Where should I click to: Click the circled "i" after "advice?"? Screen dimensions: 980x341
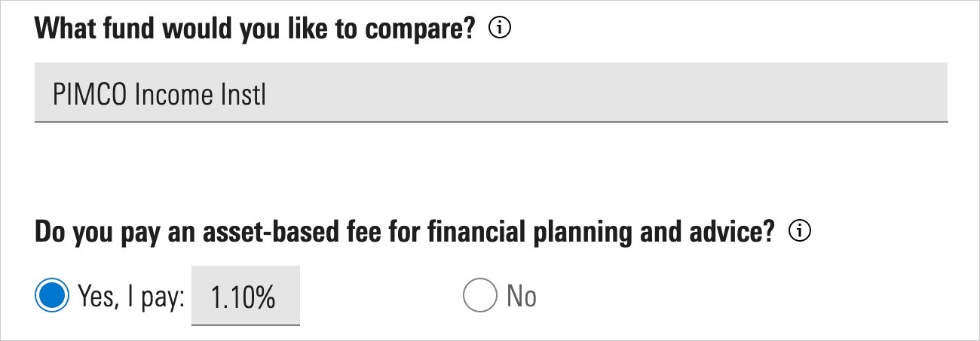click(x=799, y=233)
